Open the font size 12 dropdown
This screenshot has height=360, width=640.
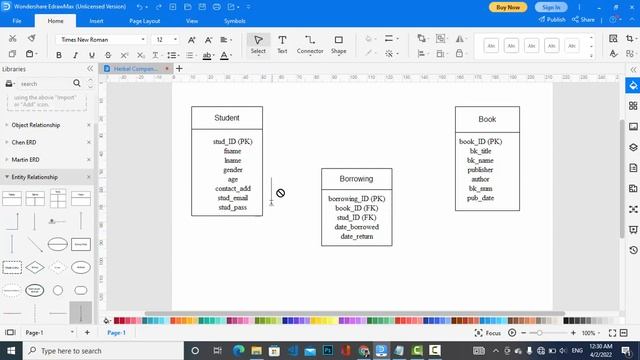click(176, 40)
